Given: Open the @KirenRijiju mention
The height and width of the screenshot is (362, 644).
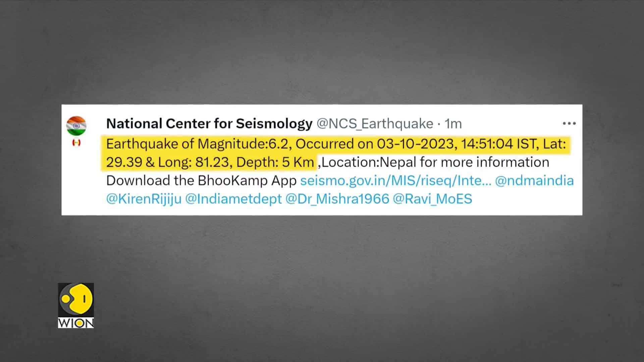Looking at the screenshot, I should 144,199.
